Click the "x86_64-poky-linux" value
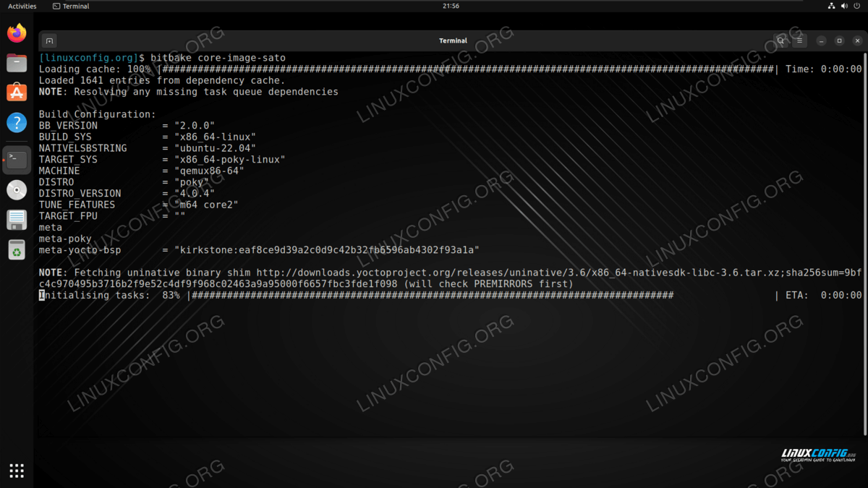This screenshot has width=868, height=488. 230,160
